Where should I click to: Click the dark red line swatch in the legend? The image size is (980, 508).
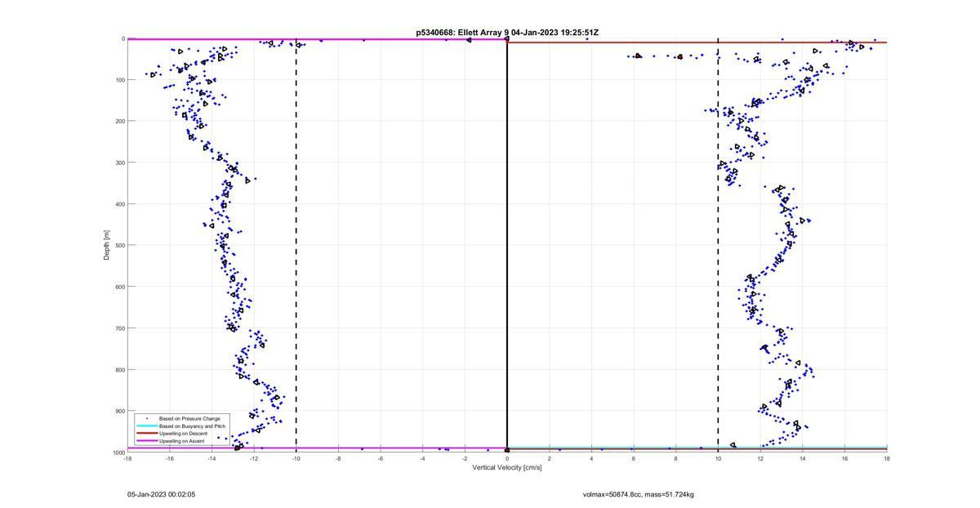point(146,434)
